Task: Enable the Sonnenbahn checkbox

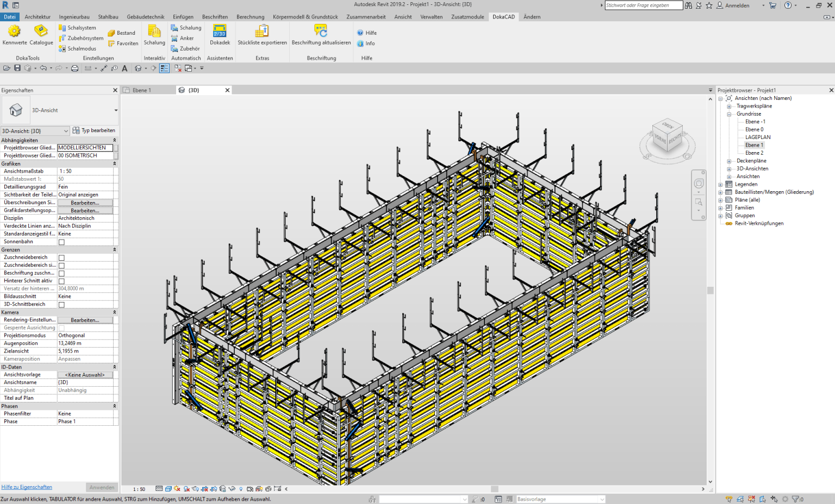Action: click(61, 242)
